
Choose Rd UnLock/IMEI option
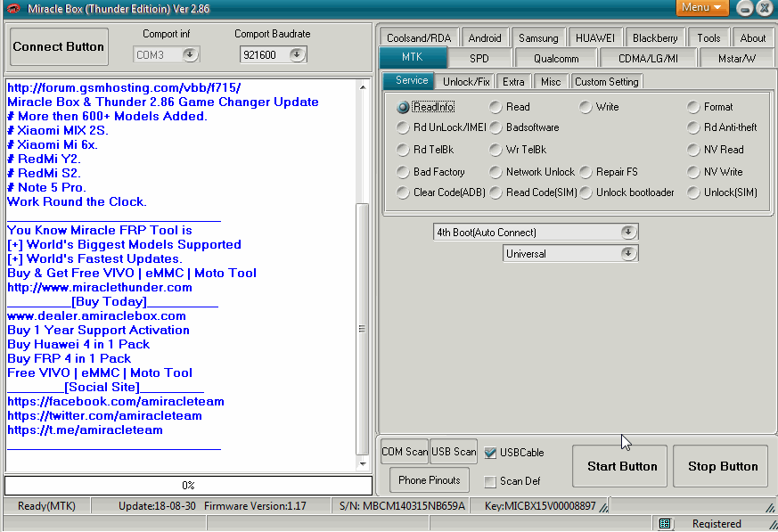pyautogui.click(x=403, y=128)
